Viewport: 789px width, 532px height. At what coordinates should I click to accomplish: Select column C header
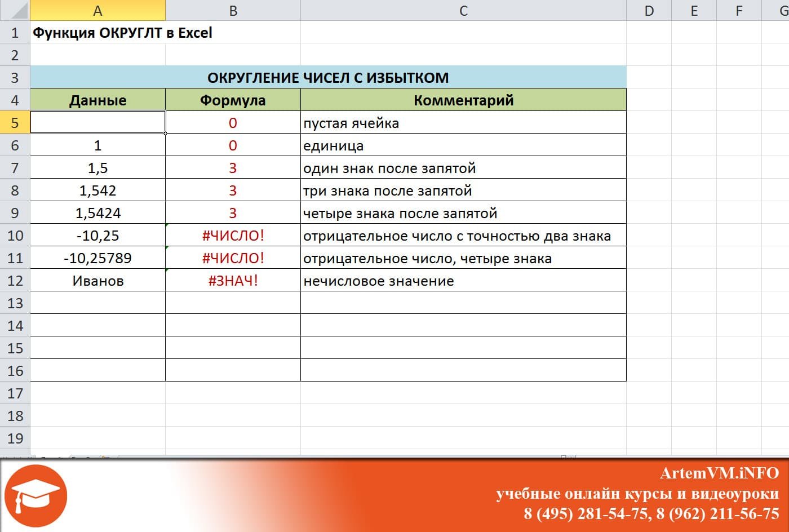pyautogui.click(x=463, y=10)
